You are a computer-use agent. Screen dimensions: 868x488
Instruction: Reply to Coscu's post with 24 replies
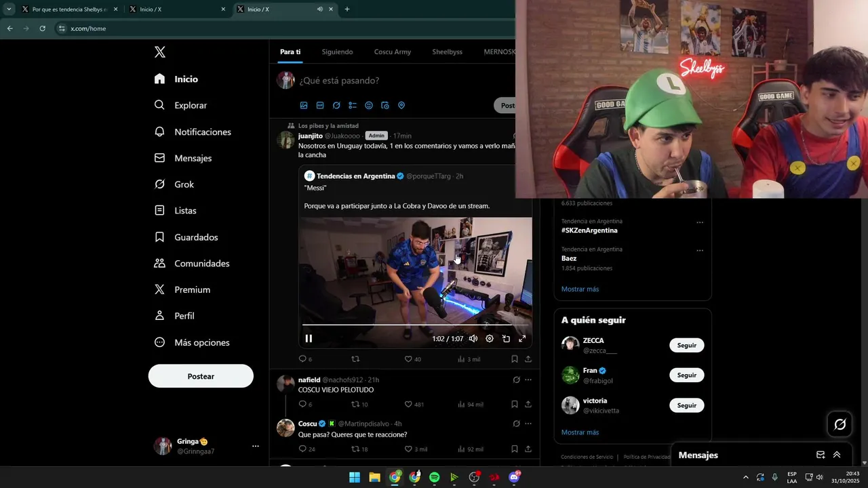pos(302,449)
